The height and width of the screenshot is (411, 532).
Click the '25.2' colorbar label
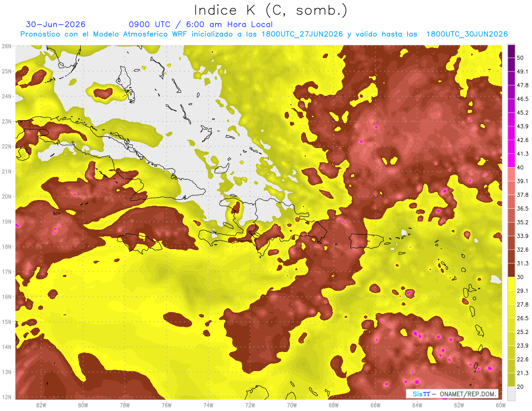point(522,332)
